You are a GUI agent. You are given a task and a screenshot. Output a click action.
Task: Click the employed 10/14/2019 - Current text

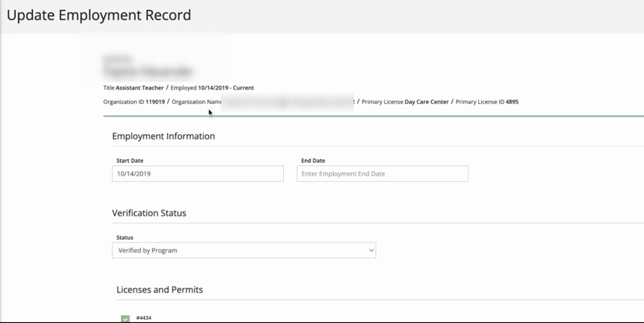point(212,88)
